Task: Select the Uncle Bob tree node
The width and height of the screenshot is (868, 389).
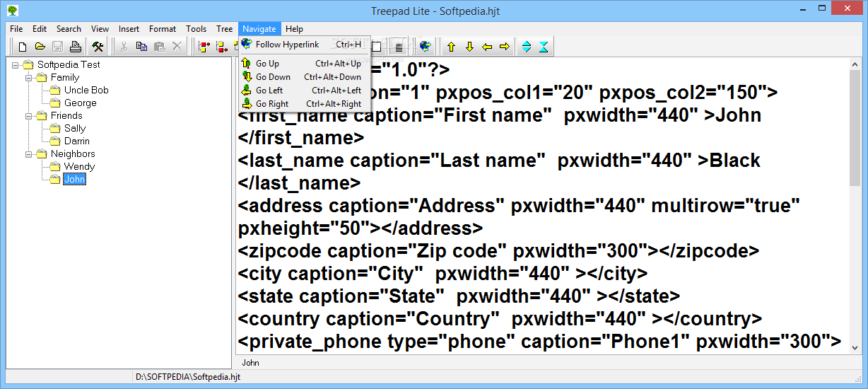Action: [86, 90]
